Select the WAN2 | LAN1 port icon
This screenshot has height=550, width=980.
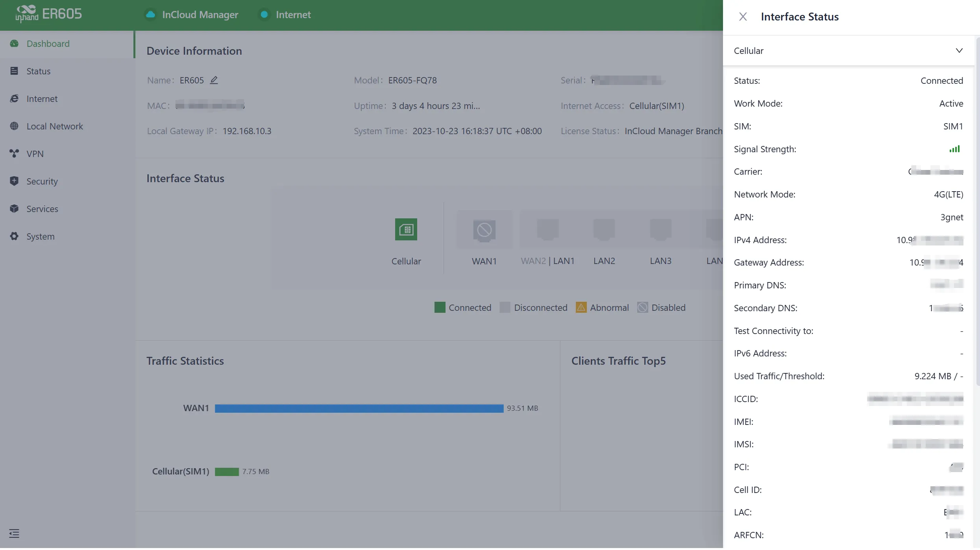point(547,230)
